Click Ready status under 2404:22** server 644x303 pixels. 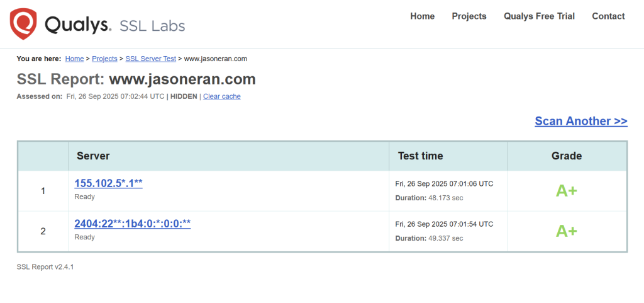coord(84,237)
